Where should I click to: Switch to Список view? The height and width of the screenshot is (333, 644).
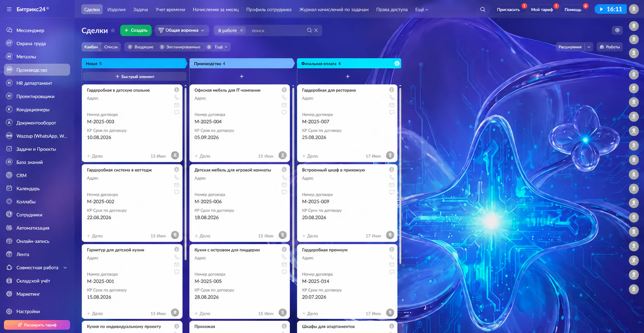pos(111,47)
